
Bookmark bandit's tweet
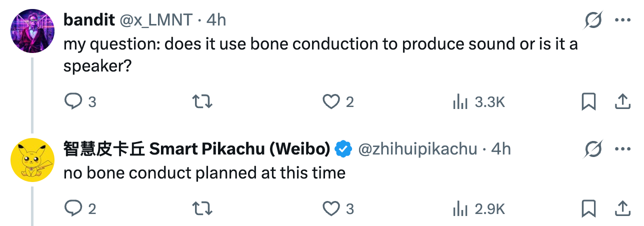coord(588,102)
